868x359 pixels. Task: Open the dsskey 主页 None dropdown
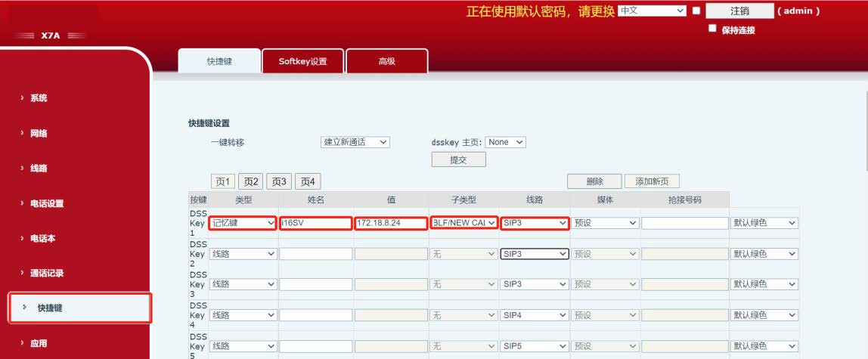506,142
